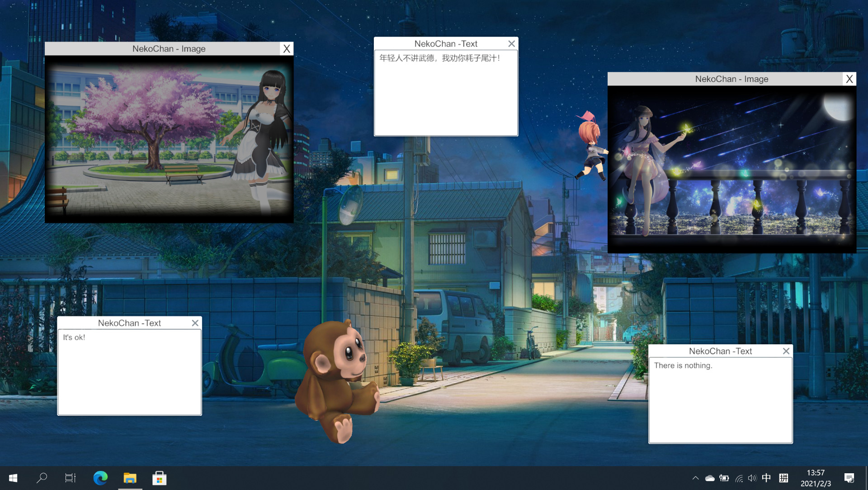
Task: Open File Explorer from the taskbar
Action: (x=130, y=478)
